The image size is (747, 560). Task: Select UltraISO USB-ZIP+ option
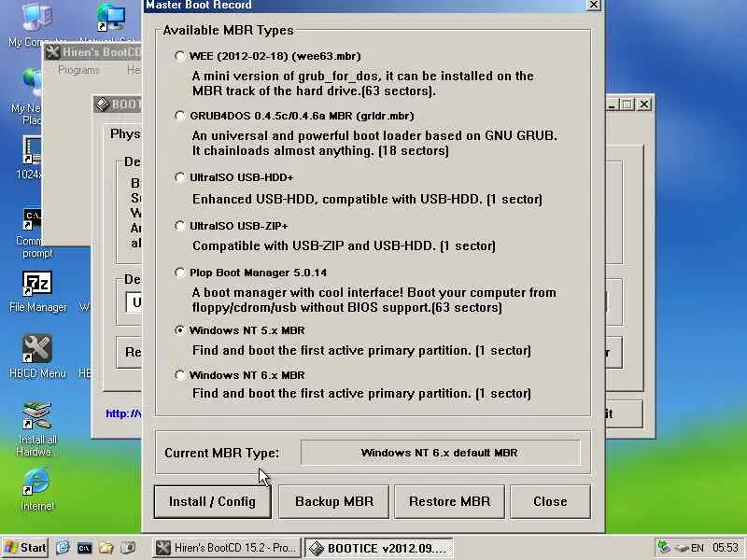pyautogui.click(x=179, y=226)
